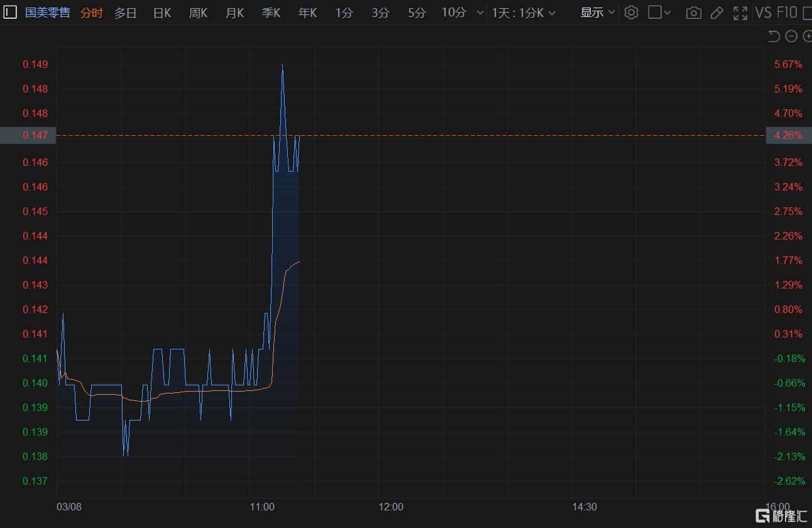Zoom in chart with plus icon
The height and width of the screenshot is (528, 812).
click(808, 36)
